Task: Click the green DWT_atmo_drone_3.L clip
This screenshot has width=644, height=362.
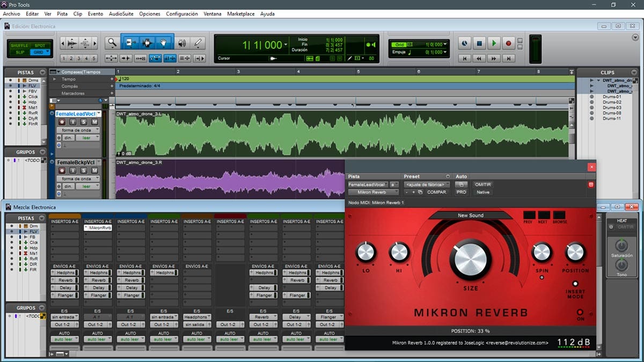Action: [x=342, y=134]
